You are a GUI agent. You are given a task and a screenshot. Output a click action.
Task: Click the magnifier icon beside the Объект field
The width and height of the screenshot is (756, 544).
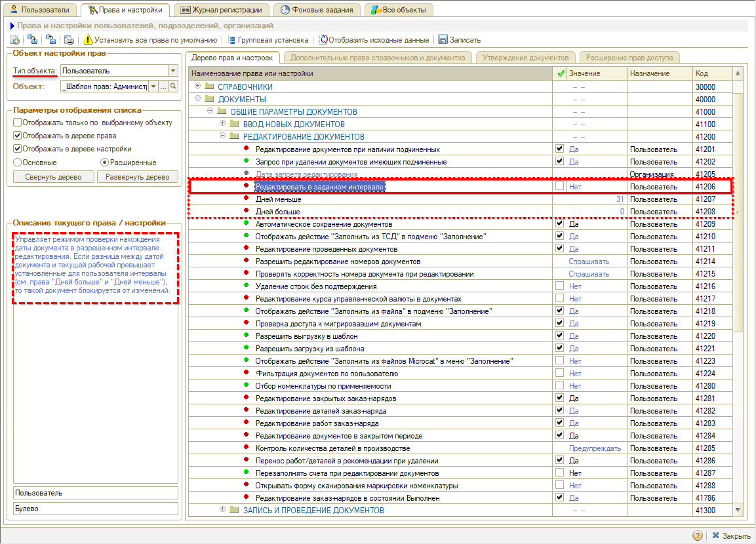click(174, 87)
